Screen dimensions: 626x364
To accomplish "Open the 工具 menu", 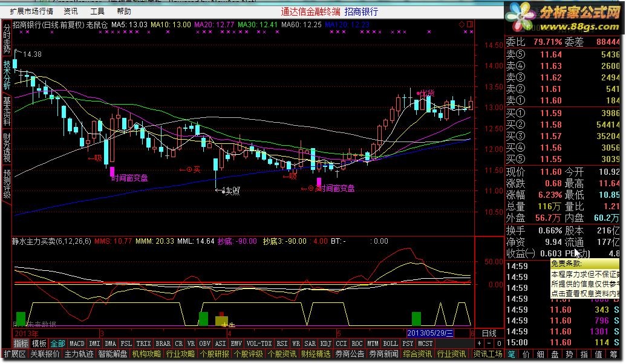I will tap(97, 11).
